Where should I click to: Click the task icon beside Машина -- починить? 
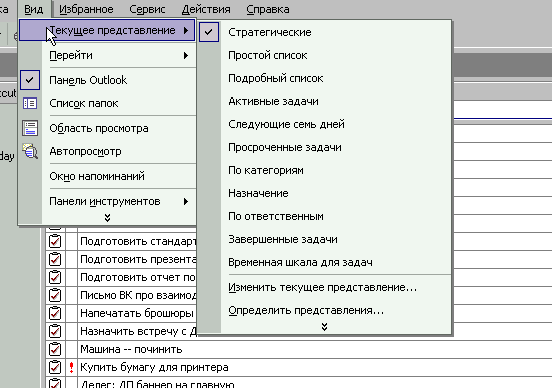point(55,349)
